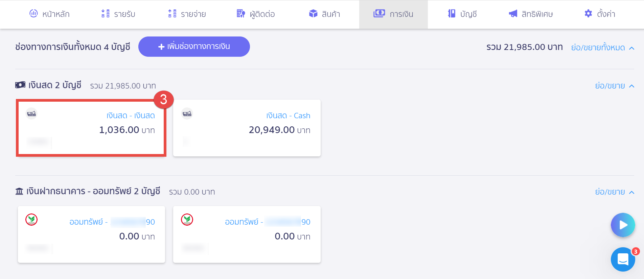644x279 pixels.
Task: Click เพิ่มช่องทางการเงิน button
Action: [x=194, y=47]
